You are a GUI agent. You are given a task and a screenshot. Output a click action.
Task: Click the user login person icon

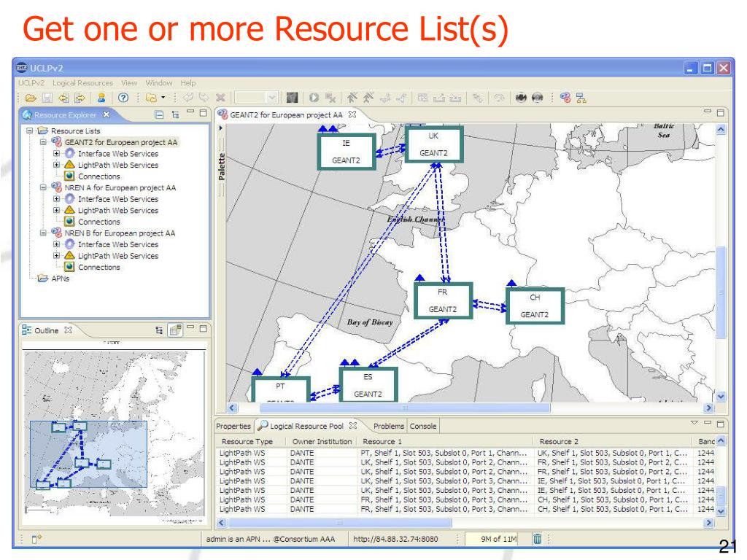(101, 98)
